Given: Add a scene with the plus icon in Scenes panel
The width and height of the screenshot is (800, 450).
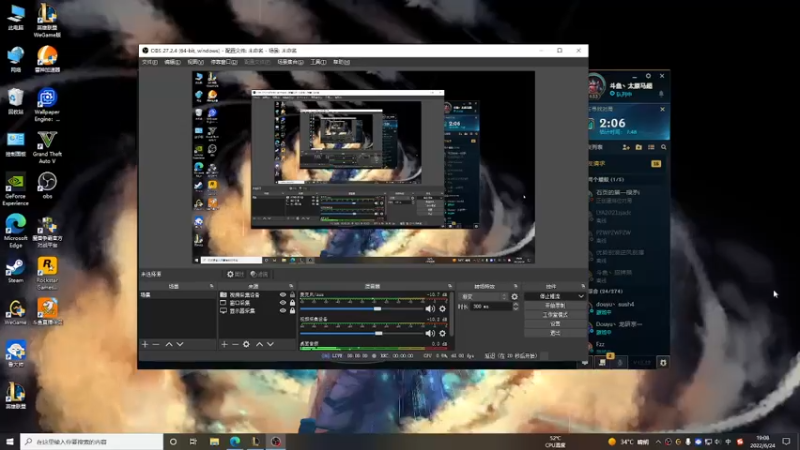Looking at the screenshot, I should click(x=145, y=344).
